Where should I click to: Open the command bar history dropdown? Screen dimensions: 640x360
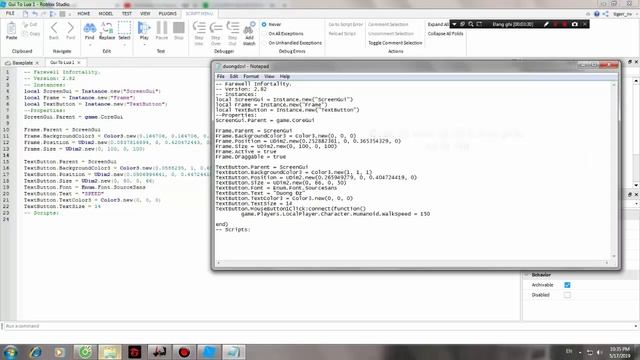pos(636,326)
